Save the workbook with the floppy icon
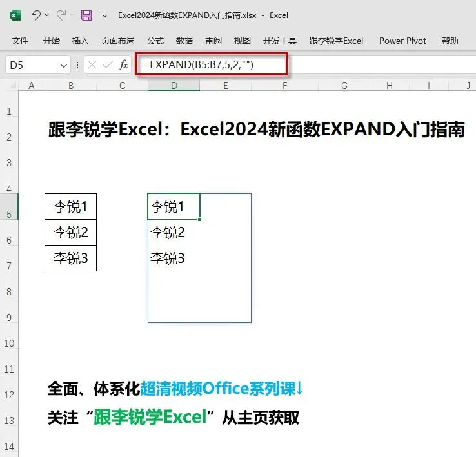 86,15
